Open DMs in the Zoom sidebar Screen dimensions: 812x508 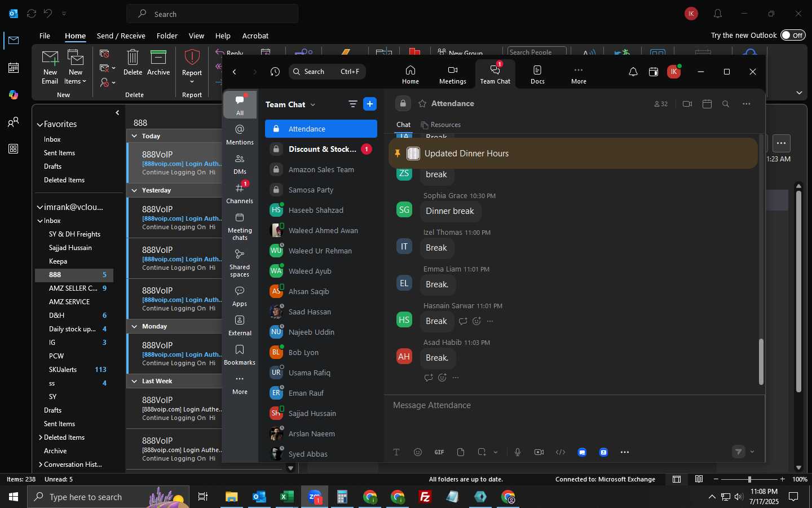[240, 164]
